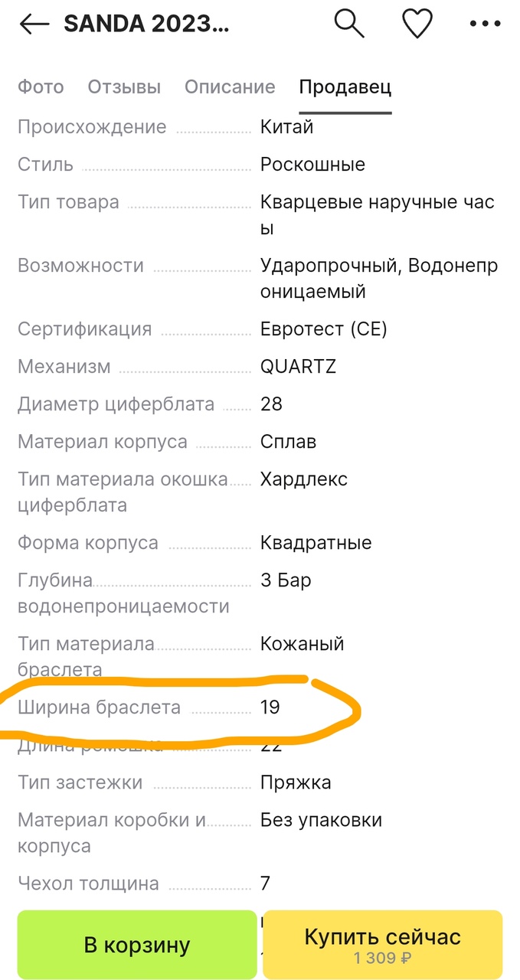Tap the Диаметр циферблата value 28

pyautogui.click(x=271, y=404)
